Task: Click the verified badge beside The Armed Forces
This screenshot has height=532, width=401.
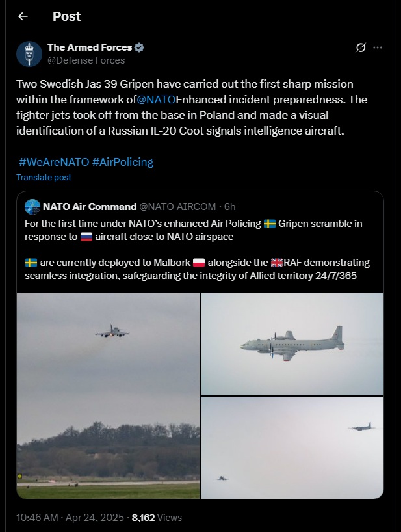Action: (x=140, y=47)
